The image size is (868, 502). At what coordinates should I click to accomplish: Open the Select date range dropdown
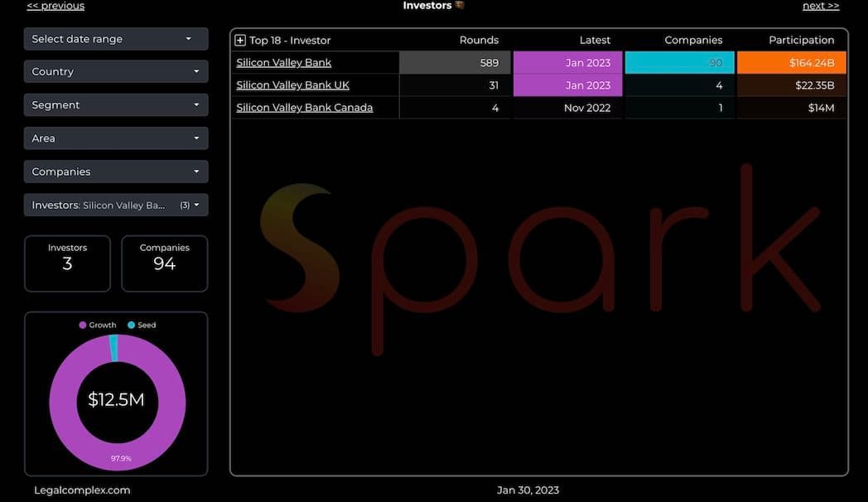tap(116, 39)
